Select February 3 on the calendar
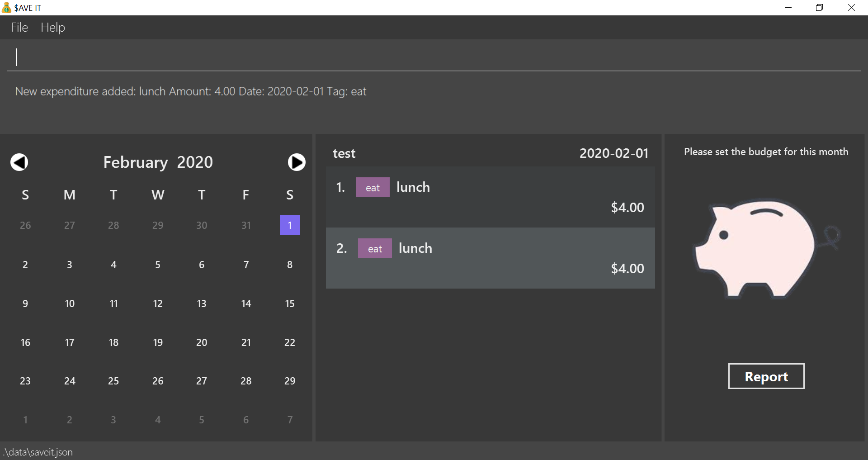 (x=69, y=265)
